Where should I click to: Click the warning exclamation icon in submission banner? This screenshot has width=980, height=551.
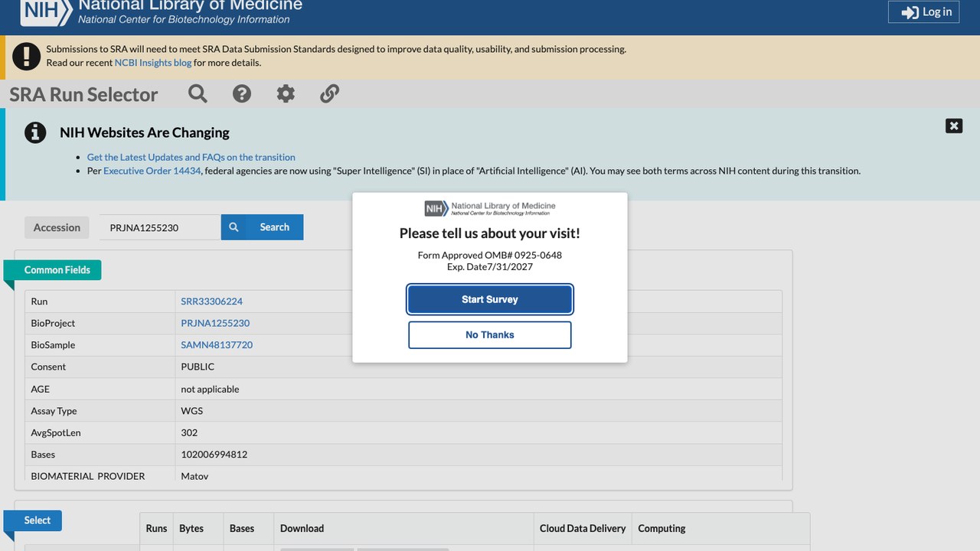pos(27,56)
